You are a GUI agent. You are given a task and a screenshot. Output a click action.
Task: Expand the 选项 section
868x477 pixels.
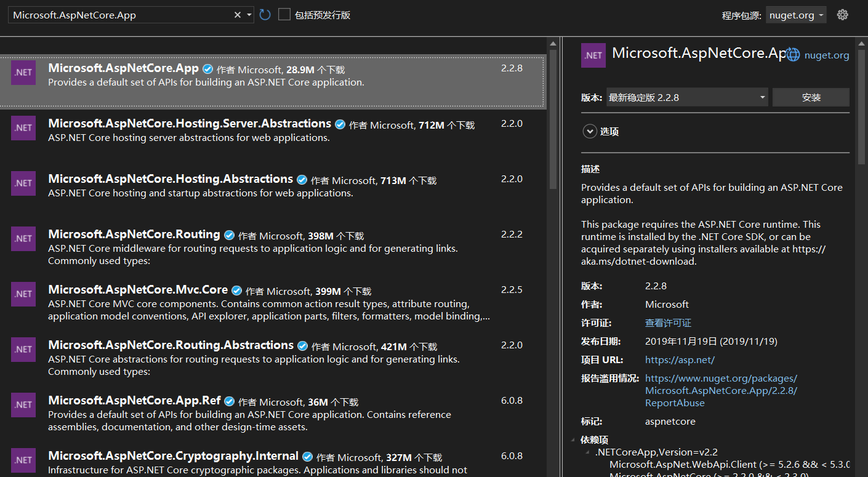click(x=590, y=131)
